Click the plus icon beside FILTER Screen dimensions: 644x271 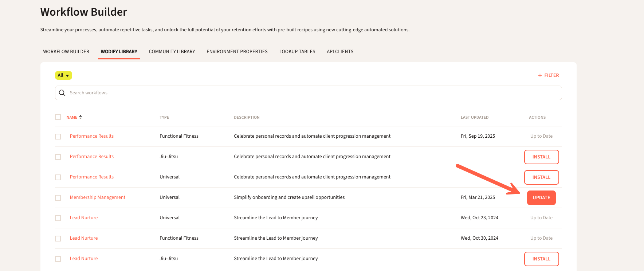(x=540, y=75)
